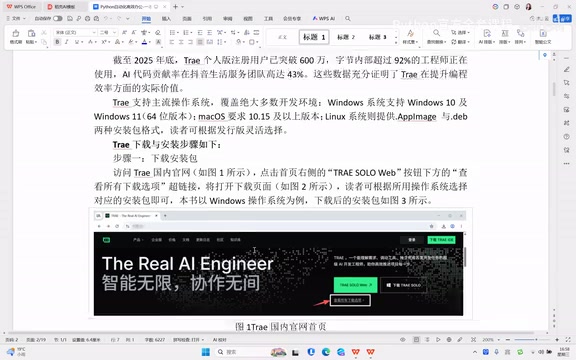Viewport: 576px width, 360px height.
Task: Click the Cut scissors icon
Action: point(44,33)
